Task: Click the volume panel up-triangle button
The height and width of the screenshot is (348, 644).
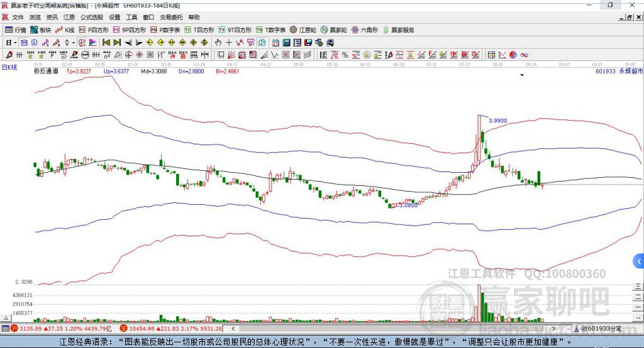Action: coord(6,318)
